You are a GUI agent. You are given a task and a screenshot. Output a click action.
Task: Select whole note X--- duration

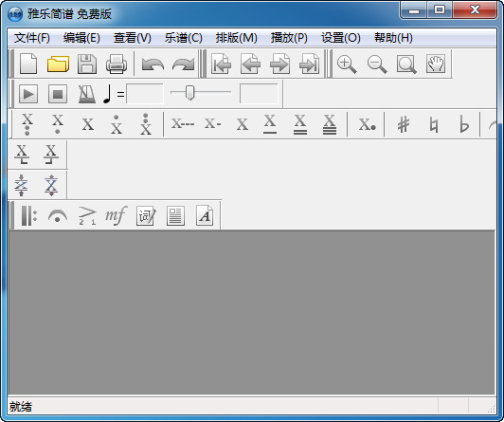pos(183,124)
